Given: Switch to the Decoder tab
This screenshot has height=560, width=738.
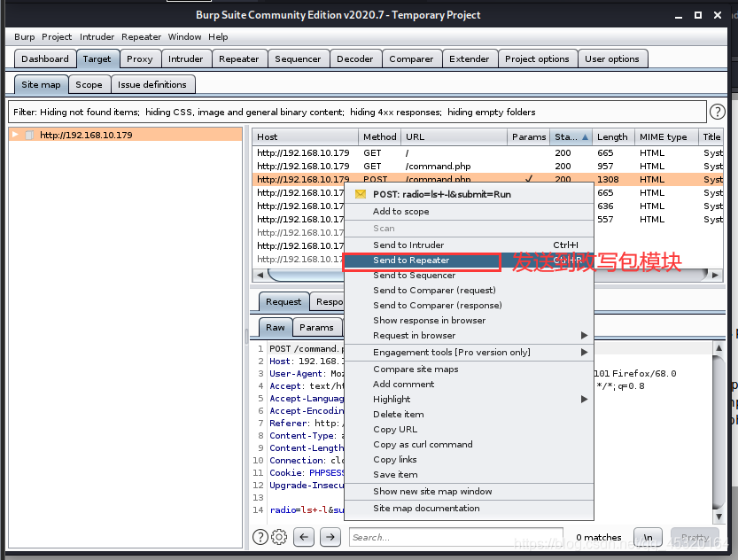Looking at the screenshot, I should pyautogui.click(x=355, y=58).
